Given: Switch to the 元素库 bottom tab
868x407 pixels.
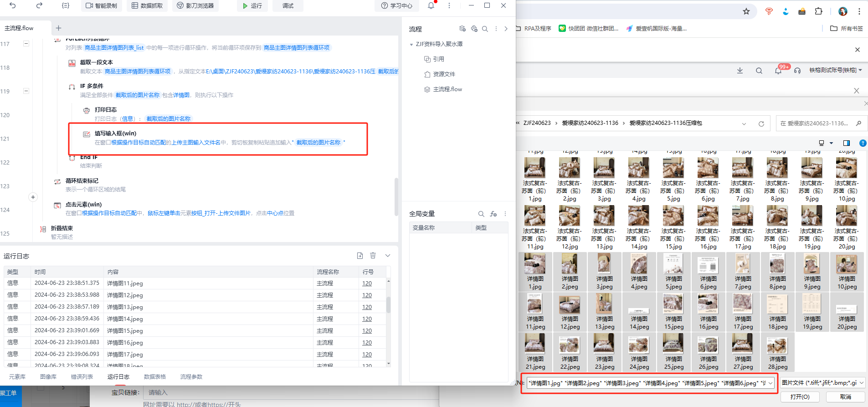Looking at the screenshot, I should tap(17, 377).
